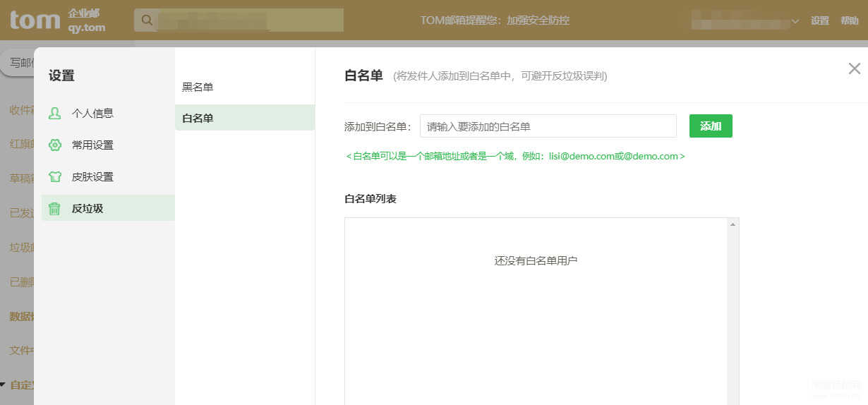Open 帮助 link in header

tap(850, 20)
